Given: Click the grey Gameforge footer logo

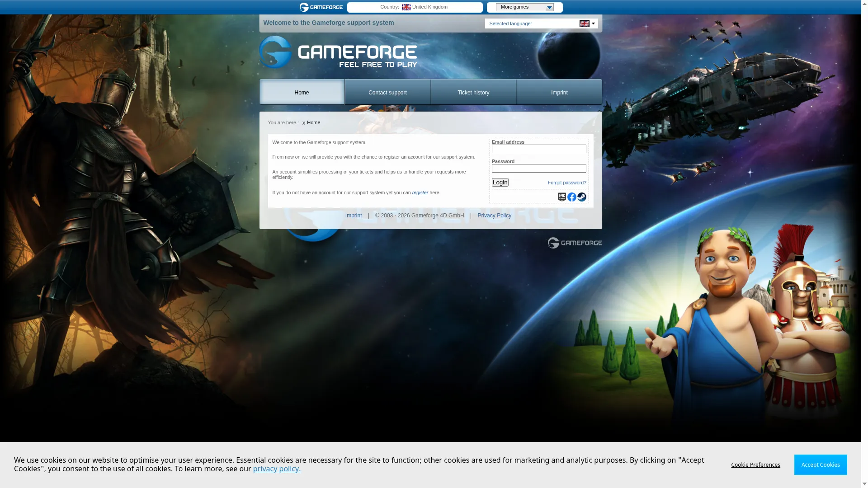Looking at the screenshot, I should coord(575,243).
